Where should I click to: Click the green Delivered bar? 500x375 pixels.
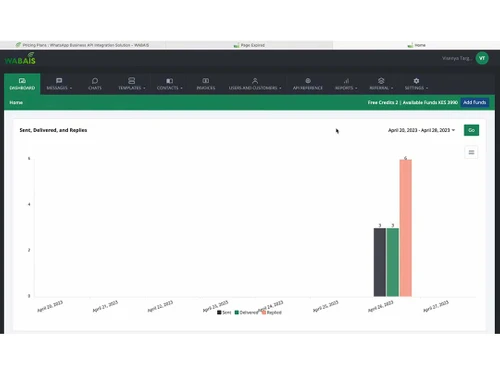click(393, 262)
